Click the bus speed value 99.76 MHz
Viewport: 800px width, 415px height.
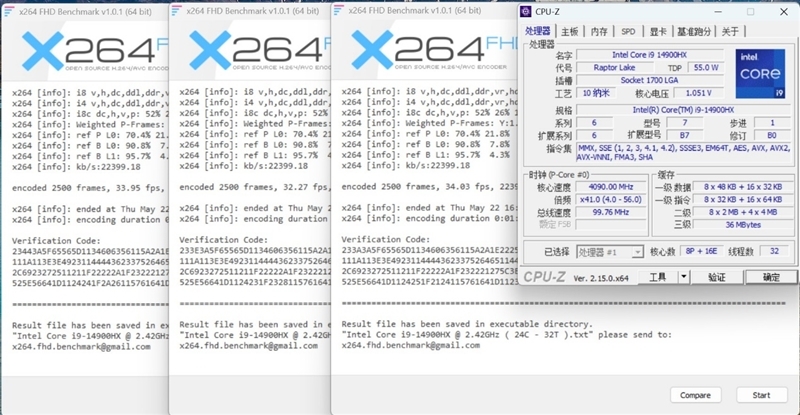(x=611, y=212)
